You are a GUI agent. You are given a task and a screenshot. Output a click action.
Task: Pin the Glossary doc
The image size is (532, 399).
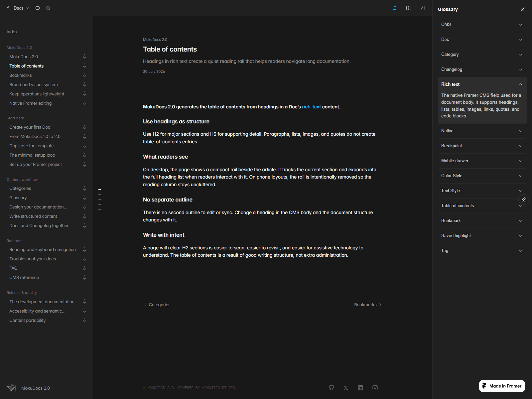(x=84, y=198)
